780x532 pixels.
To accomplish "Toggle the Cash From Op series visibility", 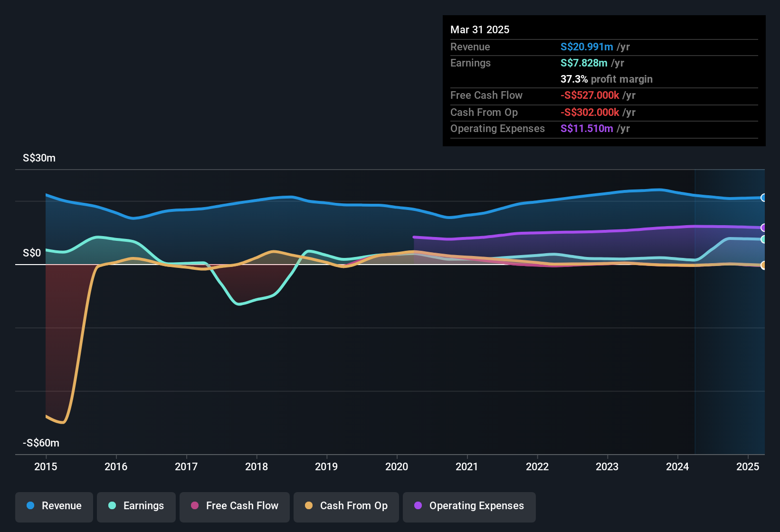I will tap(346, 506).
